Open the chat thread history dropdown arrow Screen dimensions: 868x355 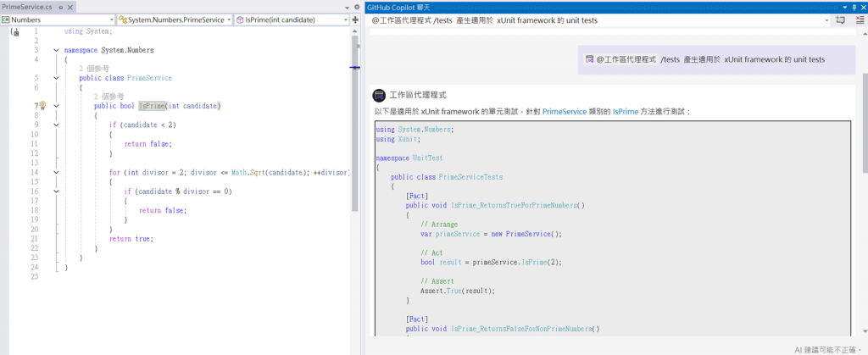click(x=827, y=20)
